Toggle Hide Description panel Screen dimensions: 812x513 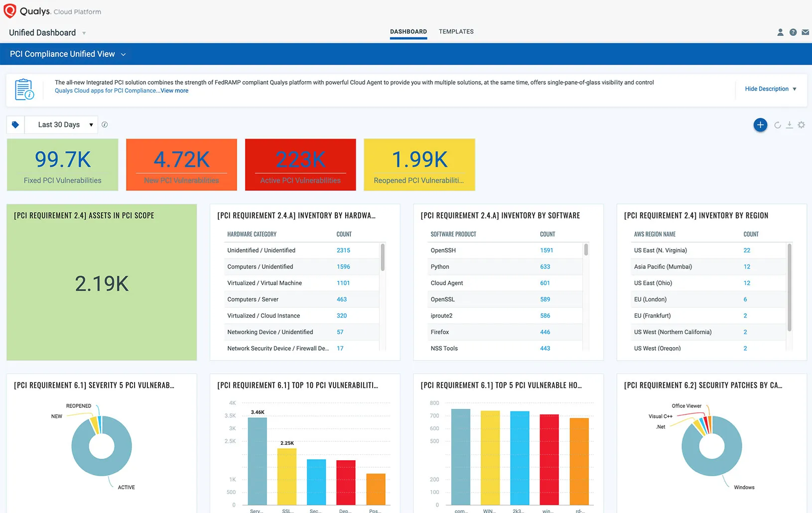pyautogui.click(x=770, y=89)
